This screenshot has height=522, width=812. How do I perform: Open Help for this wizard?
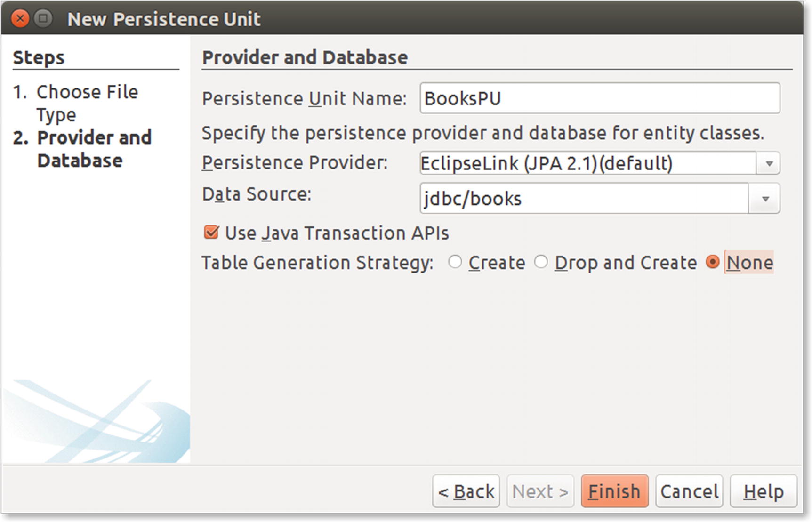(x=762, y=491)
